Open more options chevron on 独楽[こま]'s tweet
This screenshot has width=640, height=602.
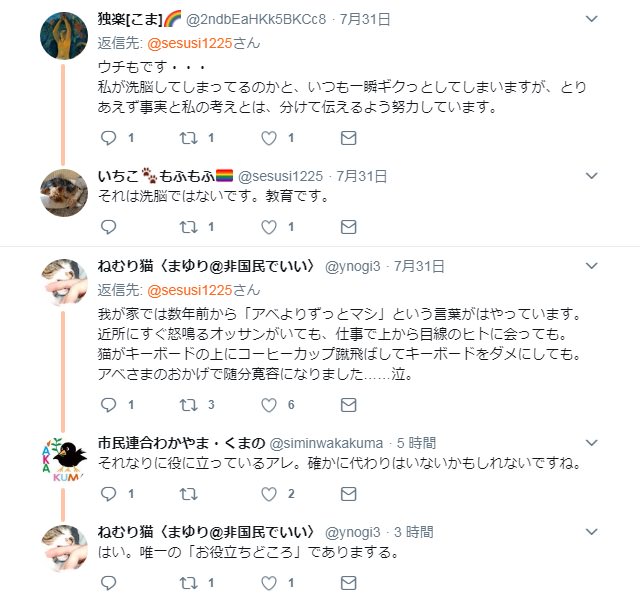592,19
